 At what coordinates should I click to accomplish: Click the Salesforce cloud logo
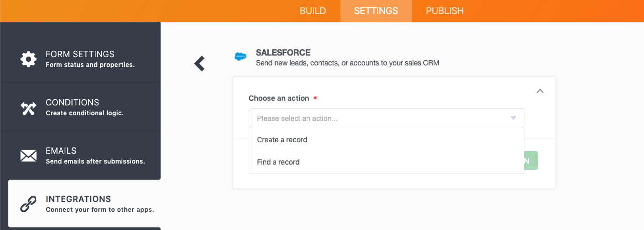240,57
